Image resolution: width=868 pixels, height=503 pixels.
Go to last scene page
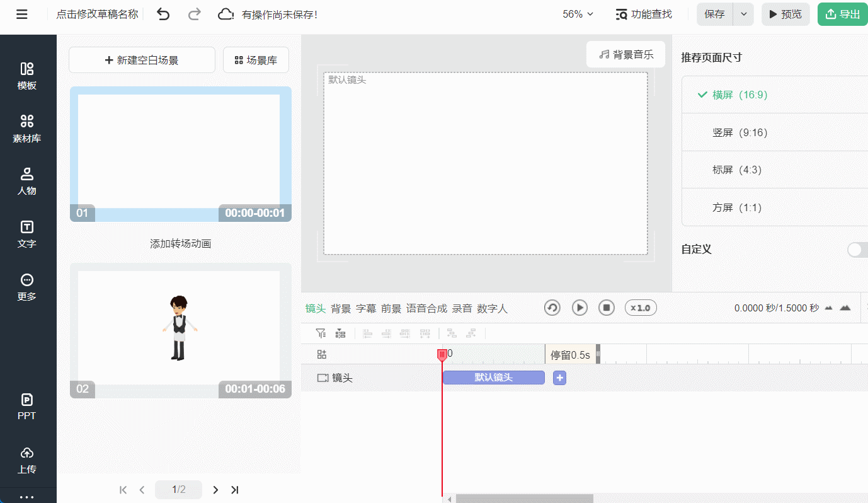click(x=235, y=490)
